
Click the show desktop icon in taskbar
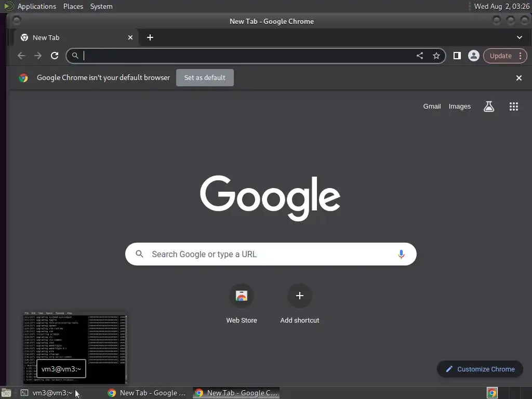click(6, 393)
